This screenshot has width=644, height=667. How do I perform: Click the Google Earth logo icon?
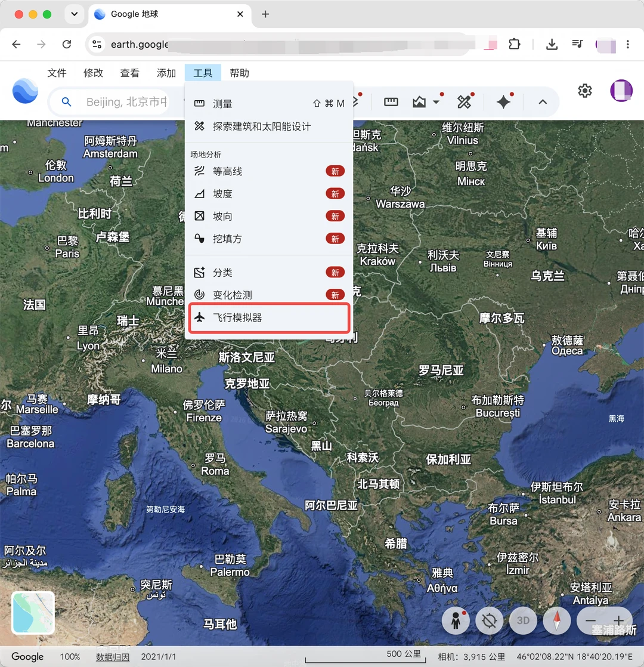pyautogui.click(x=25, y=91)
